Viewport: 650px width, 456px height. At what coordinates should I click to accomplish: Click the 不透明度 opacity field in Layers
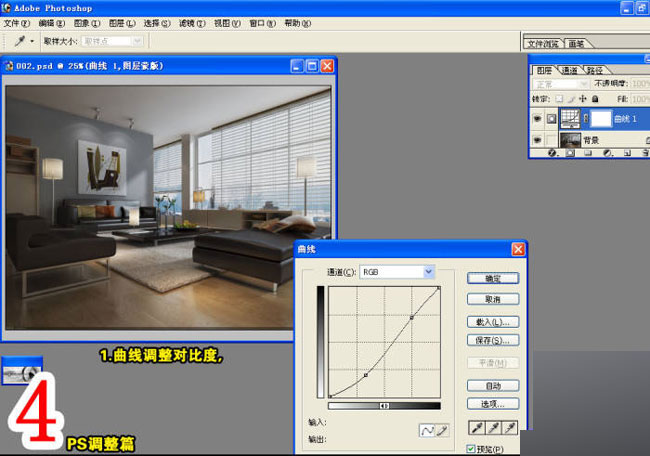(640, 84)
